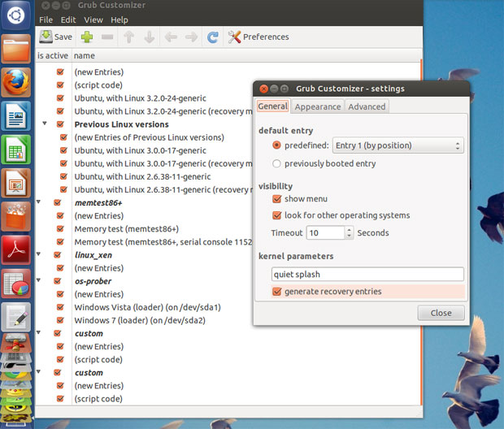Screen dimensions: 504x429
Task: Uncheck Ubuntu Linux 3.0.0-17-generic checkbox
Action: tap(63, 150)
